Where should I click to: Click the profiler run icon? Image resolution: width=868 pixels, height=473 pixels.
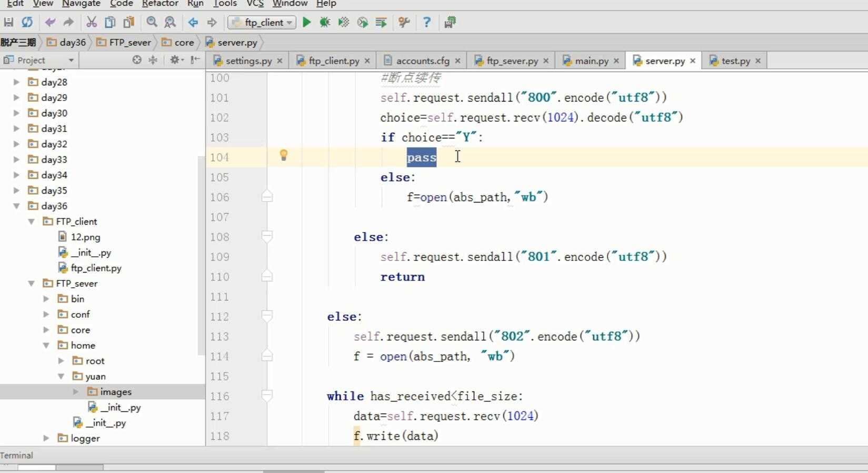(x=362, y=22)
